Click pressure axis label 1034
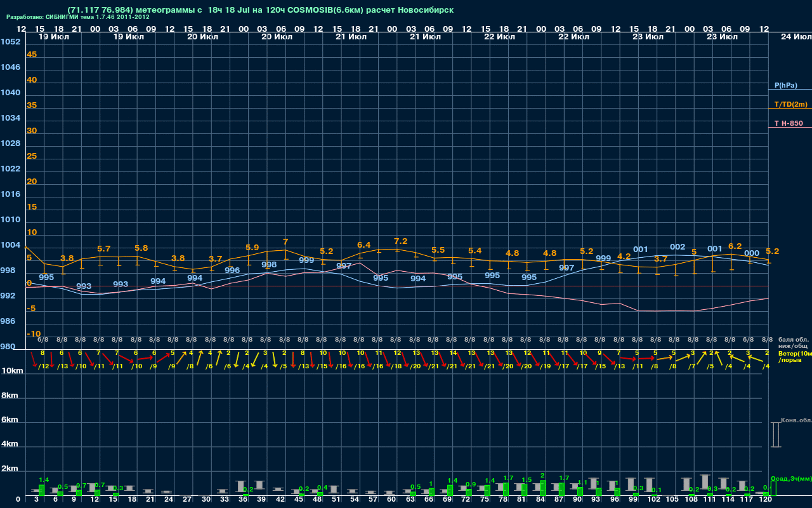This screenshot has height=508, width=812. coord(10,118)
